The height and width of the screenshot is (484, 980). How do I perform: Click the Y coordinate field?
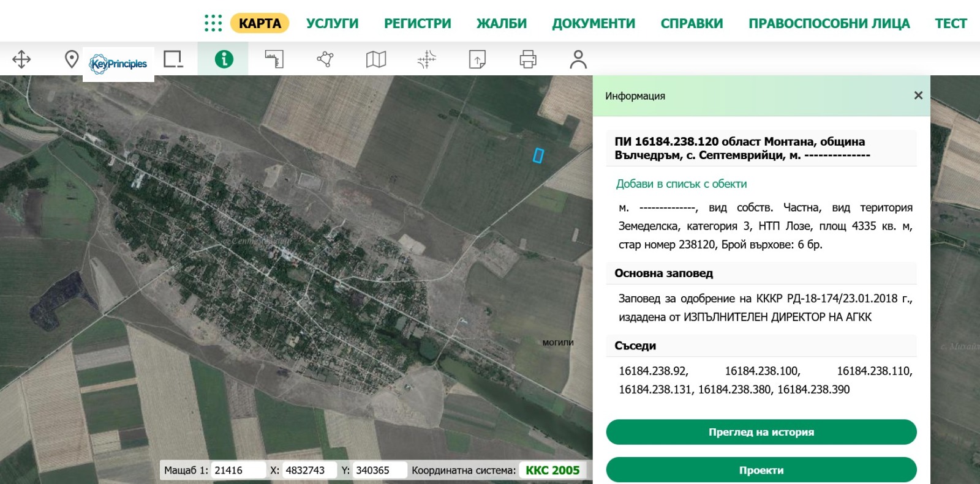(380, 470)
